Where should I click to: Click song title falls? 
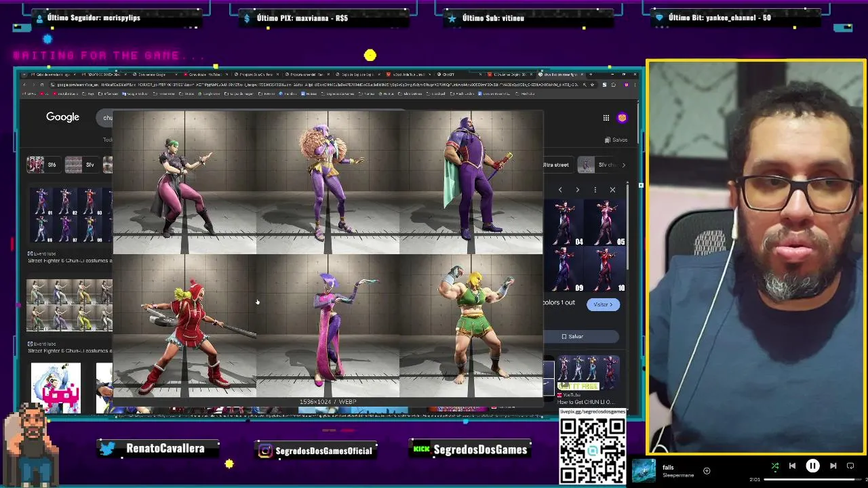[668, 468]
